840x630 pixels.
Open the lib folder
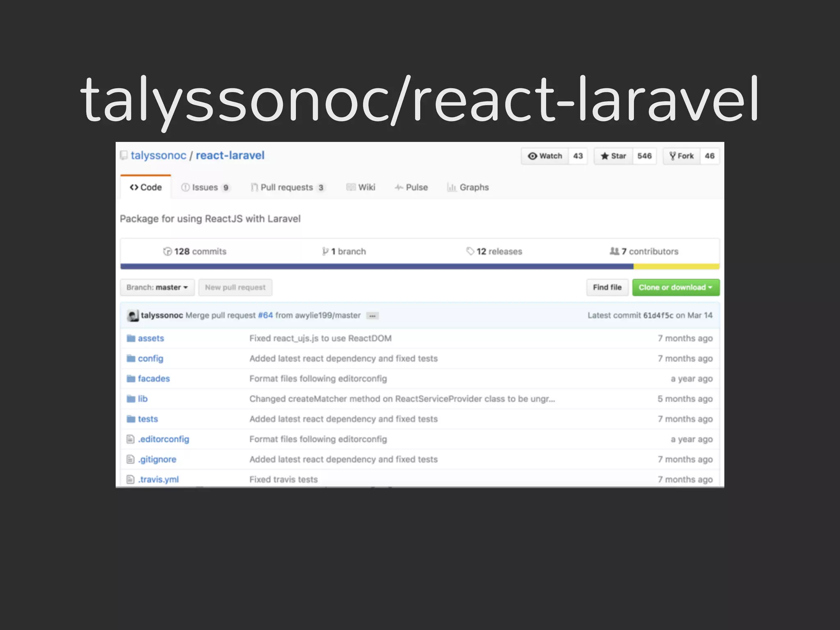[143, 399]
